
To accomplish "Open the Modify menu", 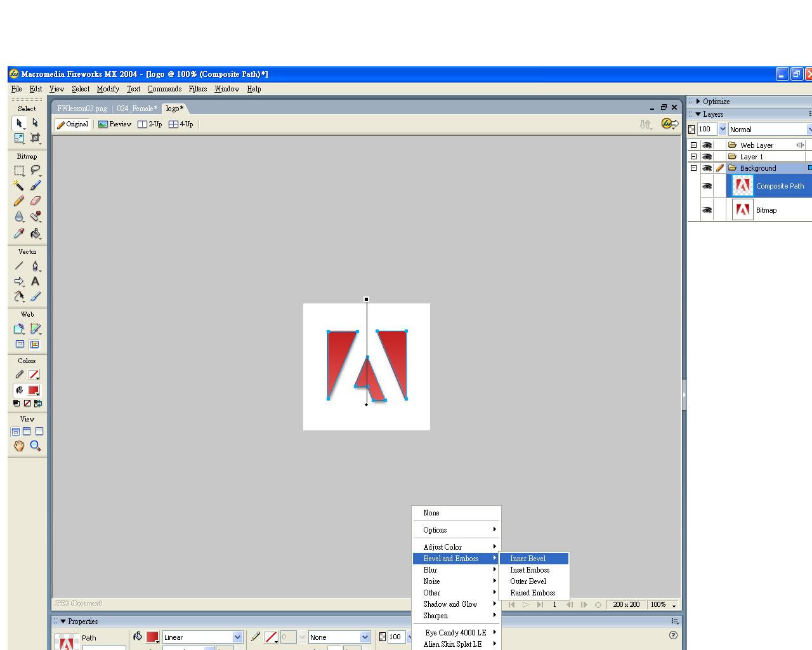I will [x=108, y=89].
